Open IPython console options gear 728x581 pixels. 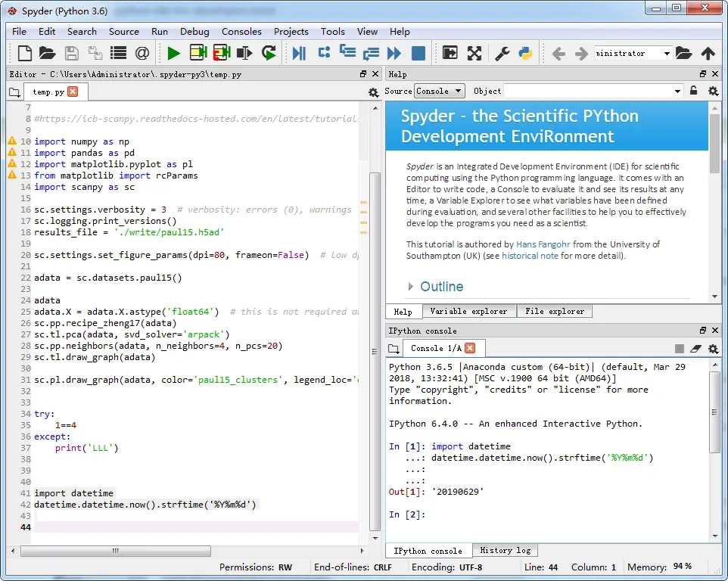pyautogui.click(x=713, y=349)
